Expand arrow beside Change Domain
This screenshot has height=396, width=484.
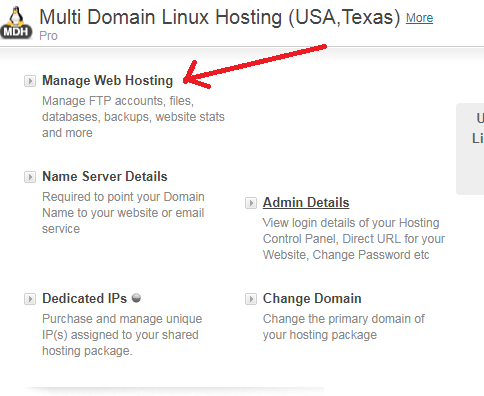coord(251,299)
